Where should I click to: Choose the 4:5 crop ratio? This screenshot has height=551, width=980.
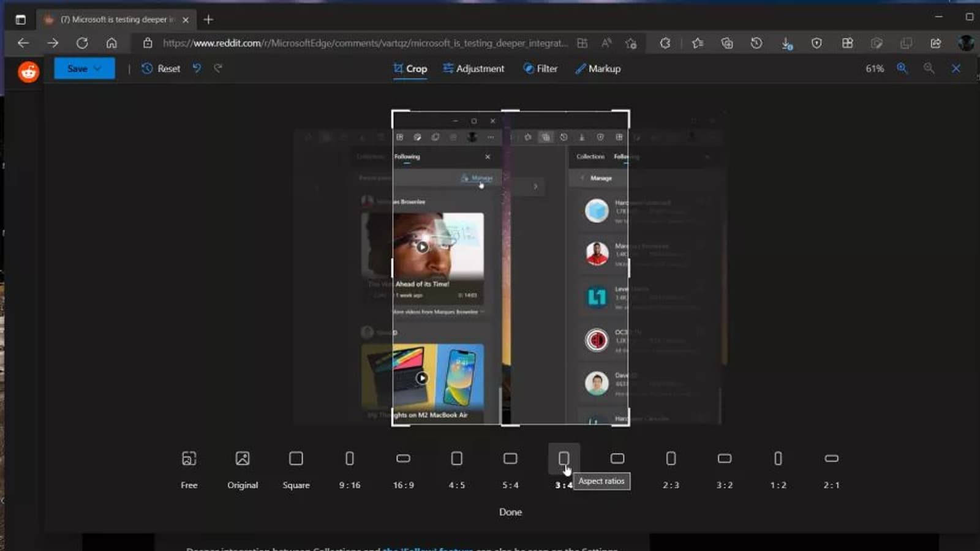(457, 459)
